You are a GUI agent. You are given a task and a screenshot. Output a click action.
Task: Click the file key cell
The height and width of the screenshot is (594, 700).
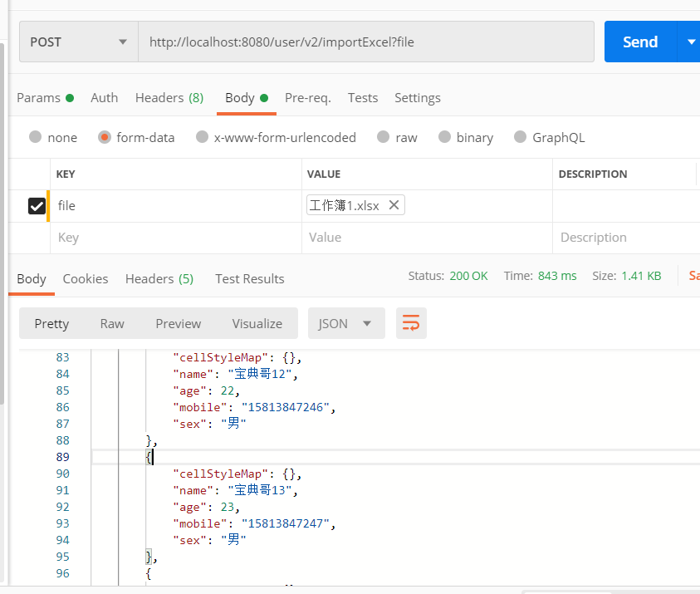point(175,206)
